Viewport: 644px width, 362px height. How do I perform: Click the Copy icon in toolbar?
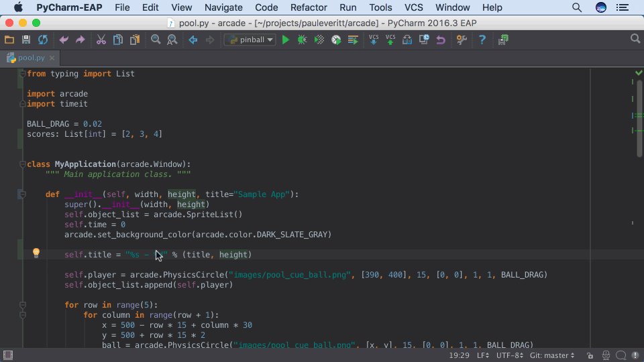click(118, 40)
